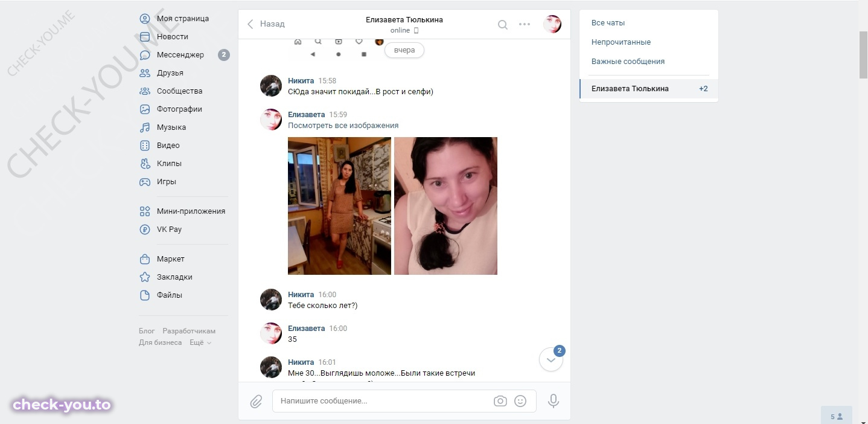Open Мессенджер from the sidebar
Viewport: 868px width, 424px height.
[180, 55]
